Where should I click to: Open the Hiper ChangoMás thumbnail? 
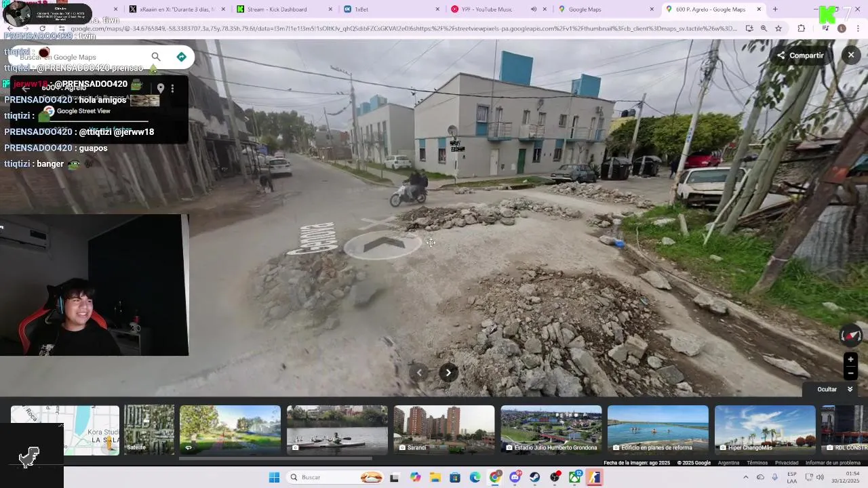pyautogui.click(x=765, y=430)
